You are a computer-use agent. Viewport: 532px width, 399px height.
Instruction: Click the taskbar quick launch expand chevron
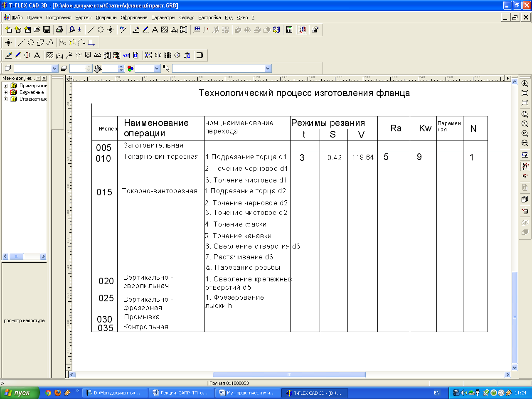tap(77, 391)
